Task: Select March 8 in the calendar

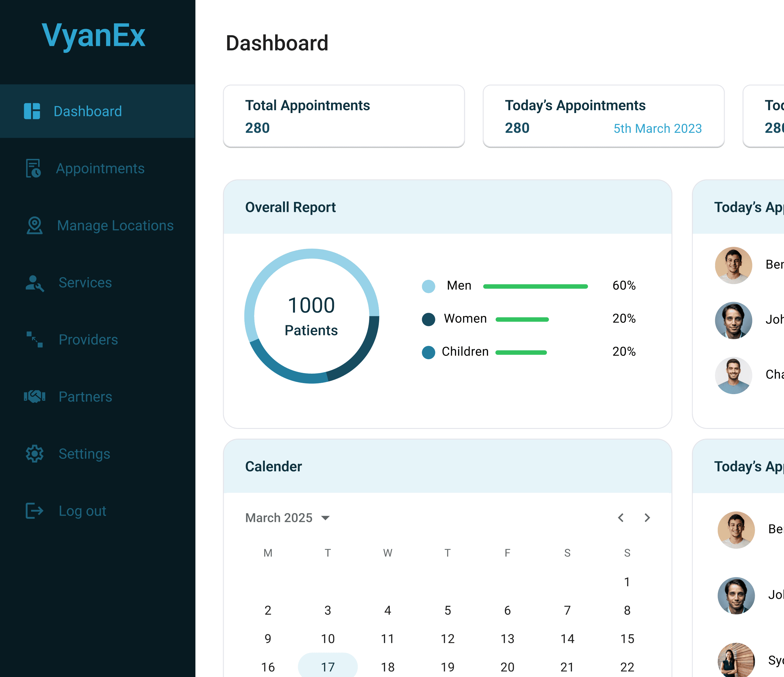Action: tap(627, 610)
